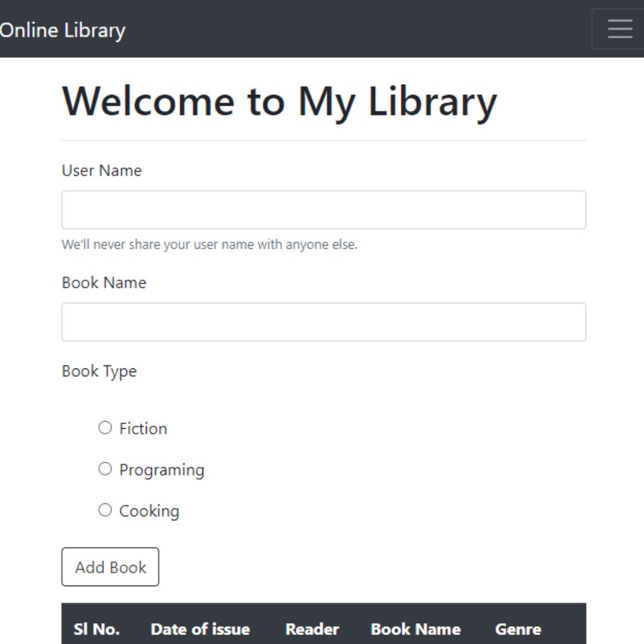
Task: Click the Book Name table header
Action: click(416, 629)
